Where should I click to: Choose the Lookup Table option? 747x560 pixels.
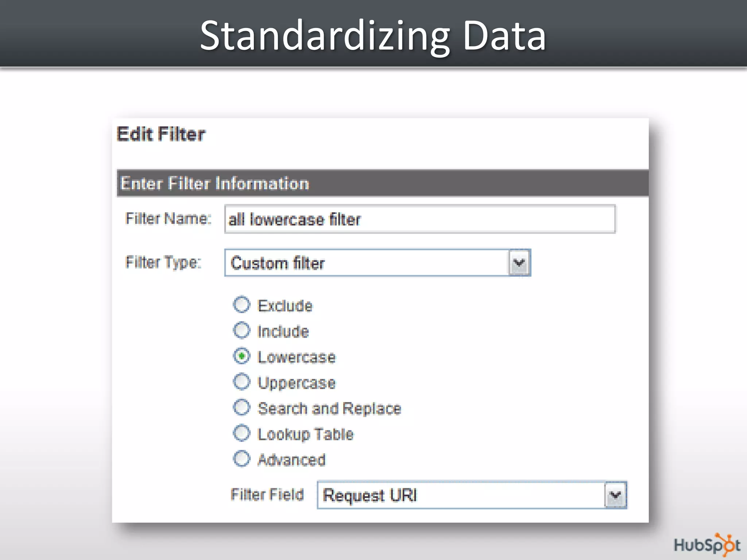(x=241, y=433)
